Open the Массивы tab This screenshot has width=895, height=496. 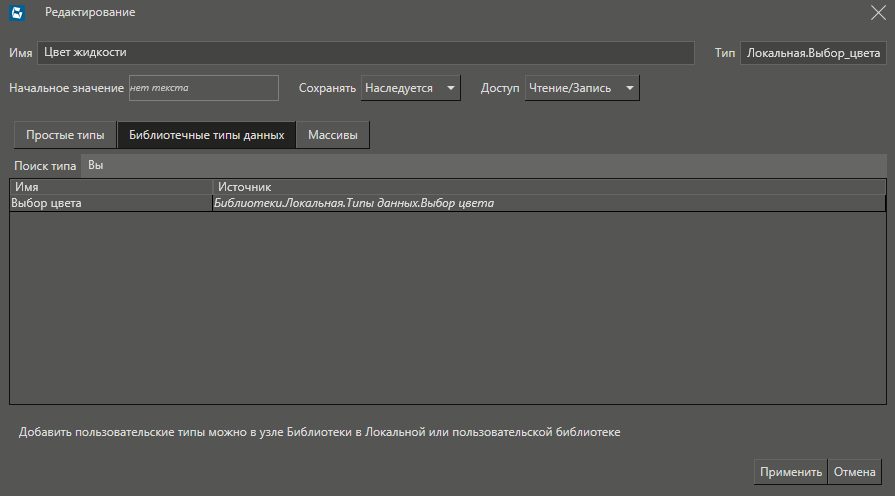tap(332, 135)
